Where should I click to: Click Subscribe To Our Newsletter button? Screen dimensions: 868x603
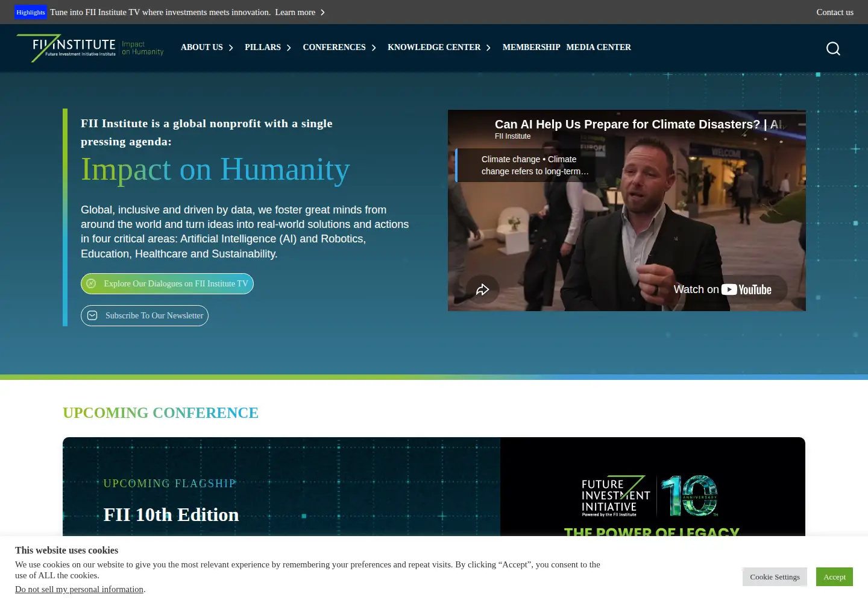point(145,315)
